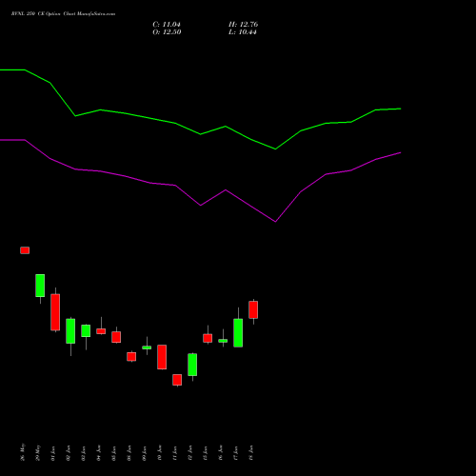
Task: Select the 12 Jun date label
Action: pos(190,453)
